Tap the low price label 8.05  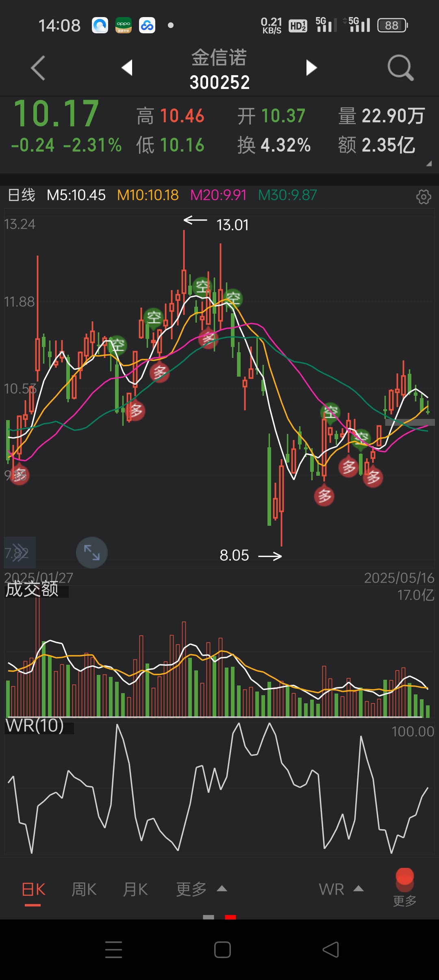click(234, 555)
